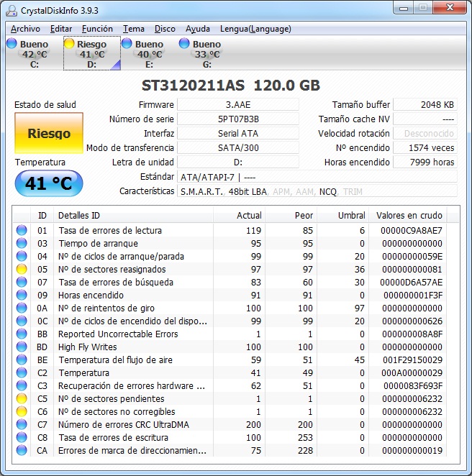Open the Archivo menu
This screenshot has width=472, height=476.
click(25, 29)
